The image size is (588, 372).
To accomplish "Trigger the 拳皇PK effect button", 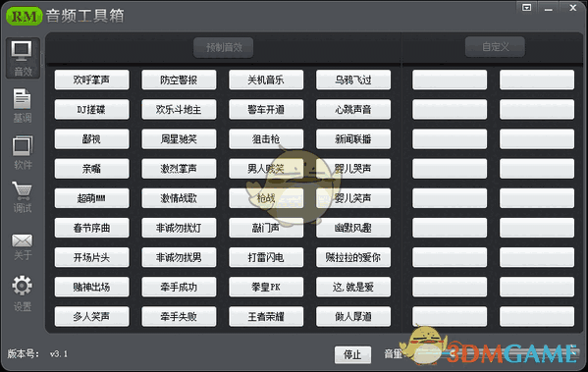I will (x=266, y=288).
